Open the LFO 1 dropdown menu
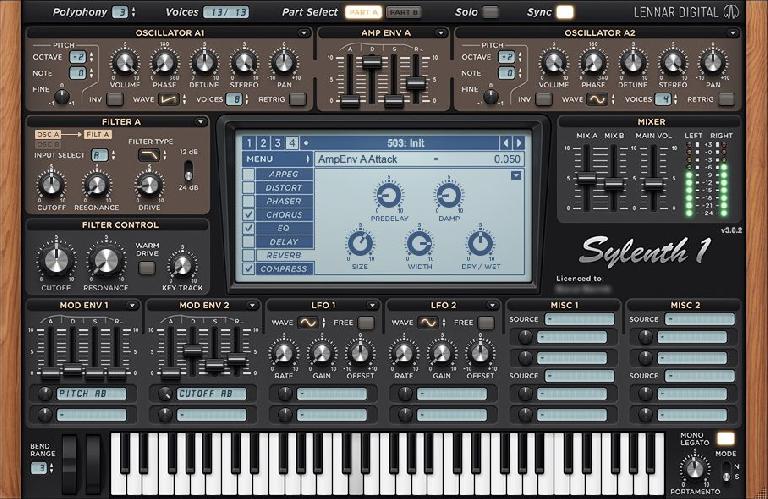 (x=372, y=305)
